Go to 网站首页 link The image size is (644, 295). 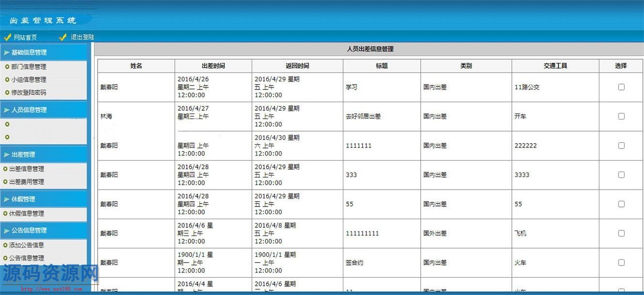click(x=25, y=37)
